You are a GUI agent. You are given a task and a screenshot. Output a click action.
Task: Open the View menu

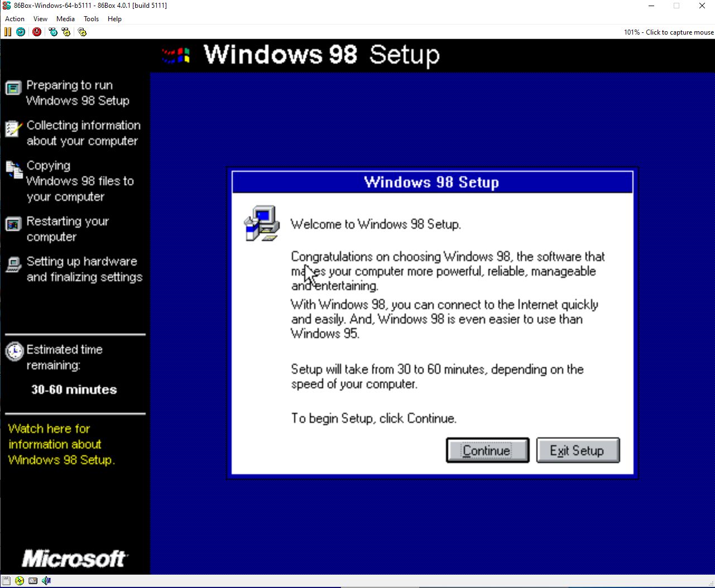(x=40, y=18)
